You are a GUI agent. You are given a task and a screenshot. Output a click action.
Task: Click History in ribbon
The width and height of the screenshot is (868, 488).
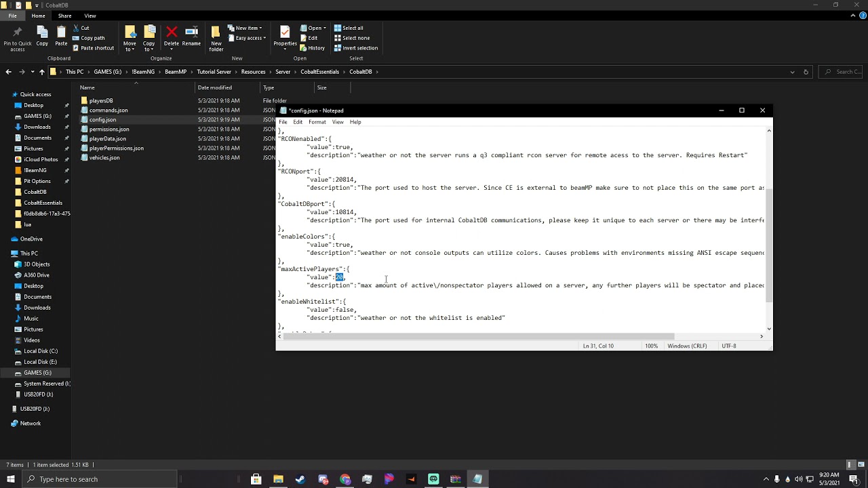tap(312, 48)
